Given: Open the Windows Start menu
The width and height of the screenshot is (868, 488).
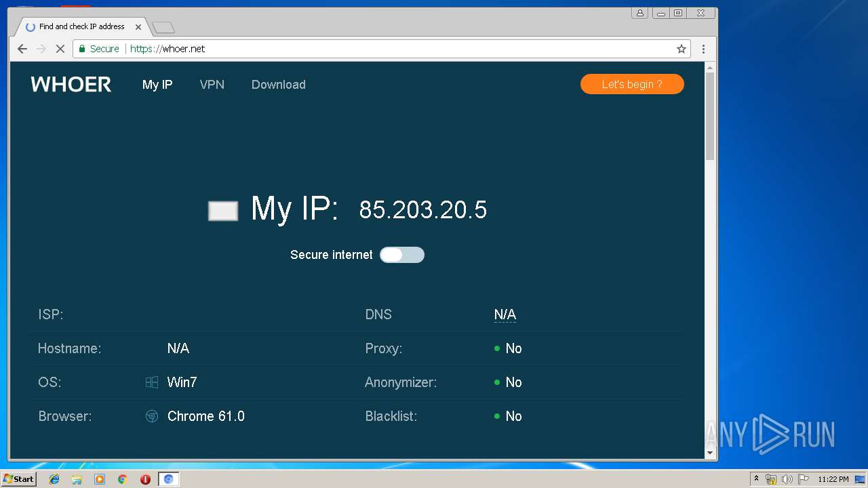Looking at the screenshot, I should tap(18, 479).
